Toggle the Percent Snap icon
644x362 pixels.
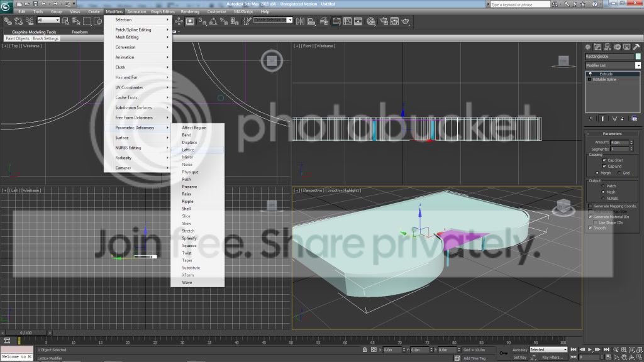pos(224,21)
